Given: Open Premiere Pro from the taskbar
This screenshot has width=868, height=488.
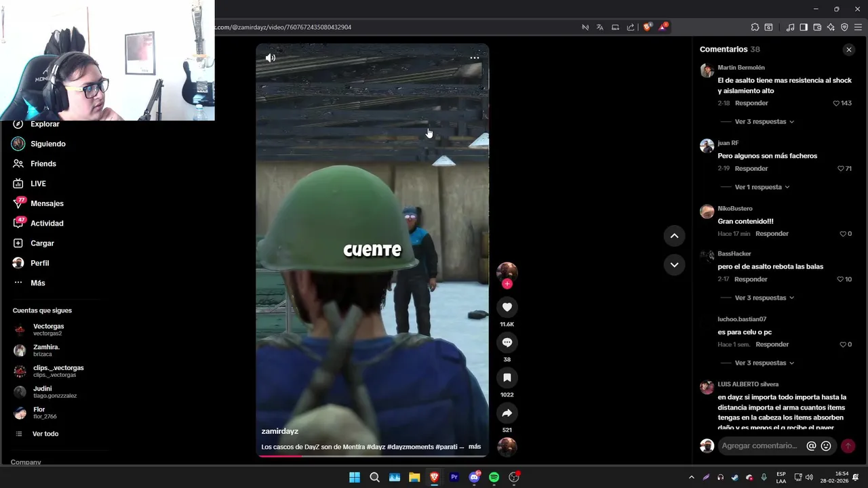Looking at the screenshot, I should (454, 477).
